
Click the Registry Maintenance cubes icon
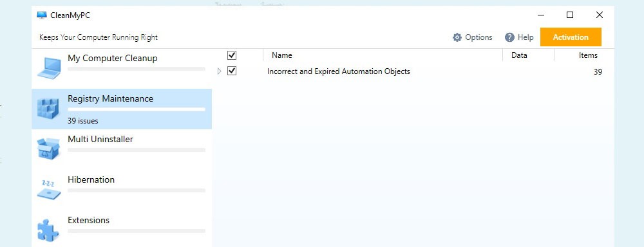[48, 108]
